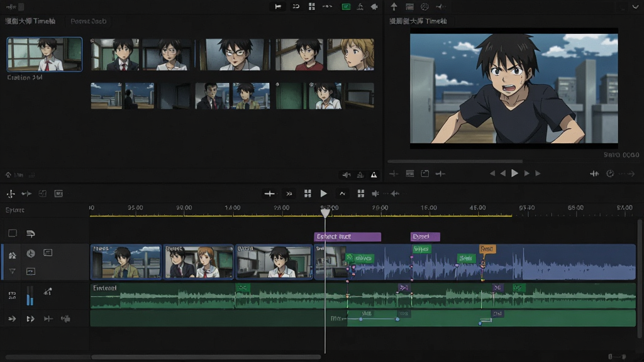Click the rightmost forward arrow under the viewer
The image size is (644, 362).
pos(538,173)
